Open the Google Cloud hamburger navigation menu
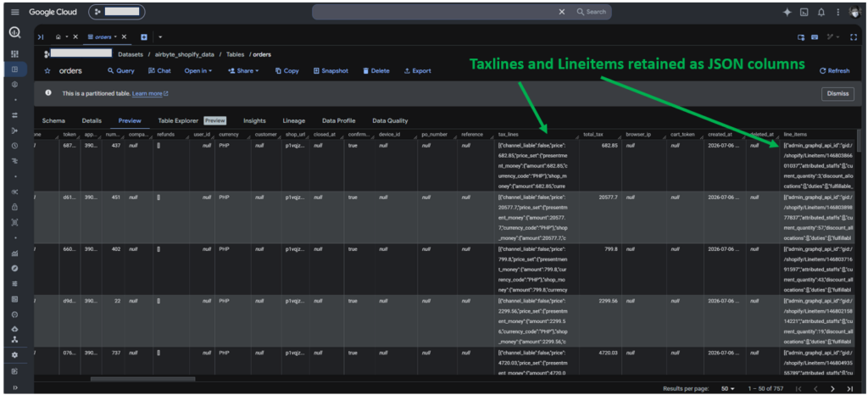868x395 pixels. (x=15, y=12)
